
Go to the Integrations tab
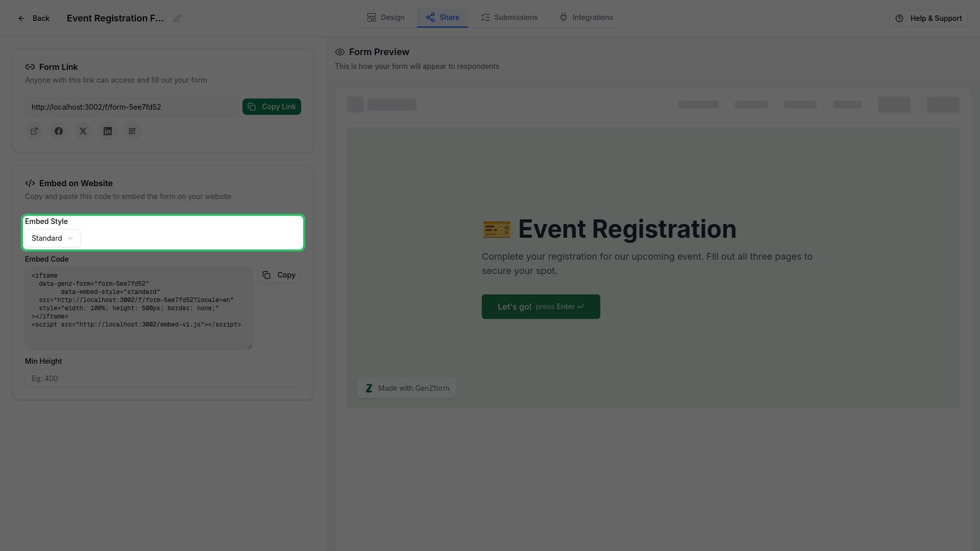click(586, 17)
